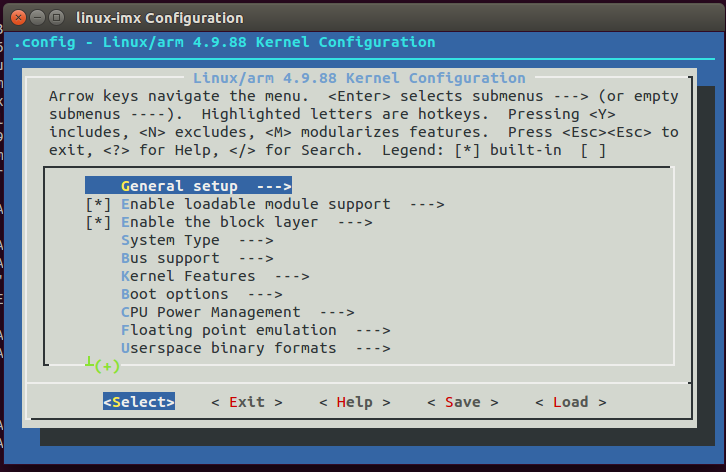Click the linux-imx Configuration title bar text
Image resolution: width=726 pixels, height=472 pixels.
159,18
